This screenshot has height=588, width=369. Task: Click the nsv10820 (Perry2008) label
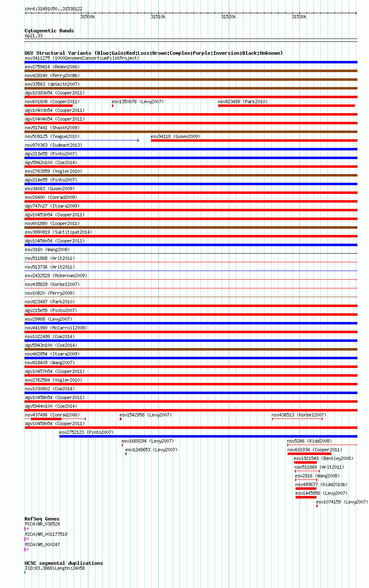pos(50,293)
